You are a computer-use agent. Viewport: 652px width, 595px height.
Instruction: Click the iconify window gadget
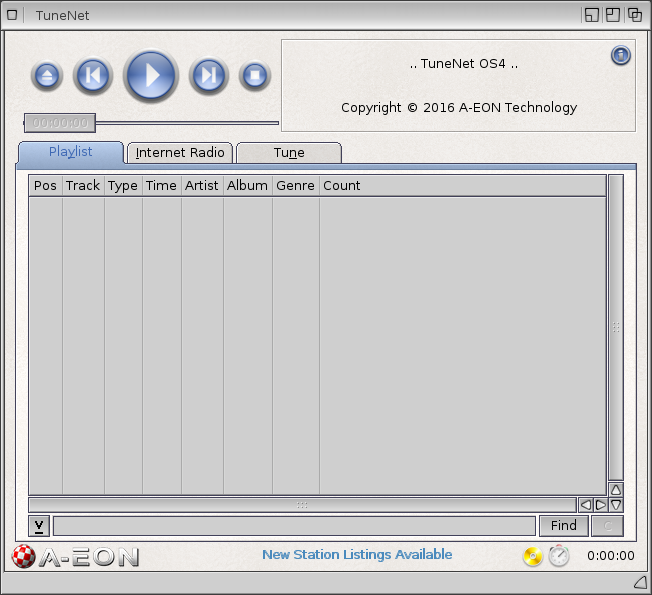[592, 15]
